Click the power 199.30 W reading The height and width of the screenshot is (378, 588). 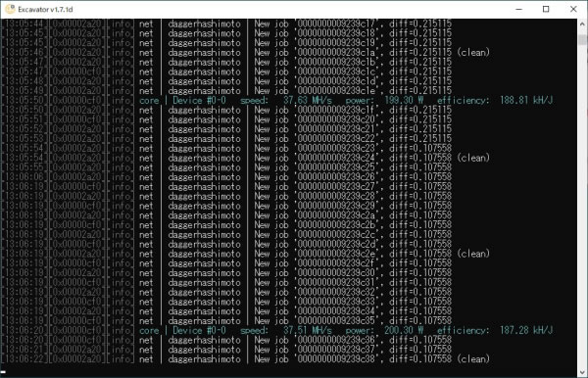click(404, 101)
